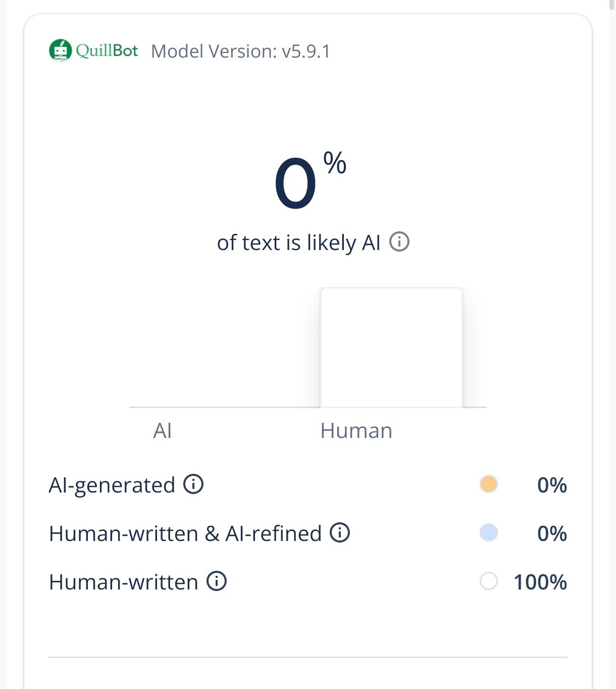Click the large 0% score number

(296, 183)
